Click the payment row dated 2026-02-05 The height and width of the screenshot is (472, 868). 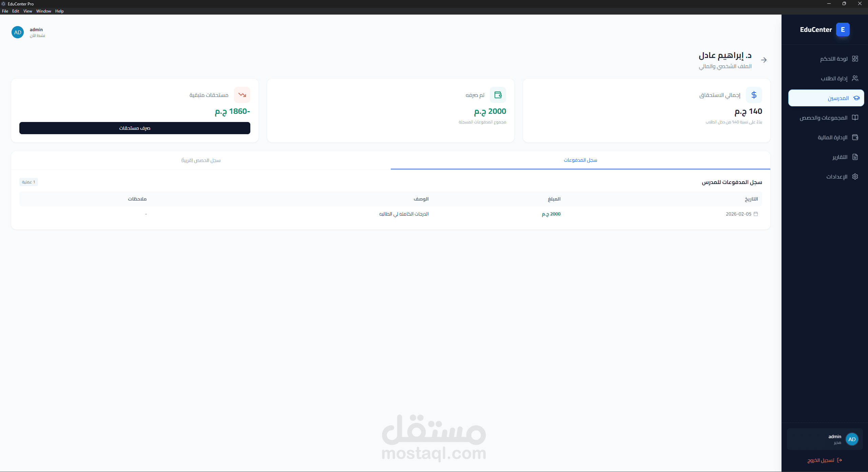(x=390, y=214)
